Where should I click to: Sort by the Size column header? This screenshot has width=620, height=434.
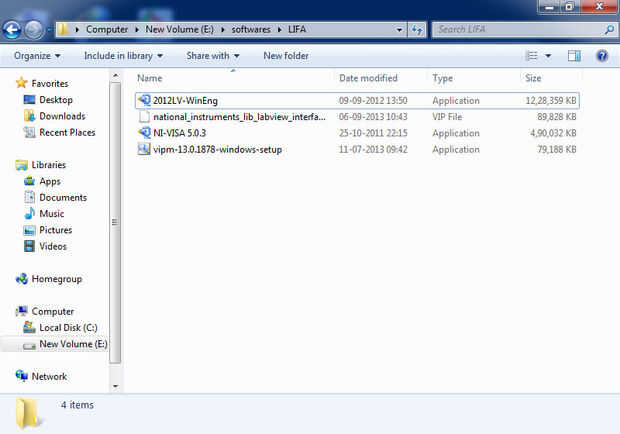coord(533,78)
